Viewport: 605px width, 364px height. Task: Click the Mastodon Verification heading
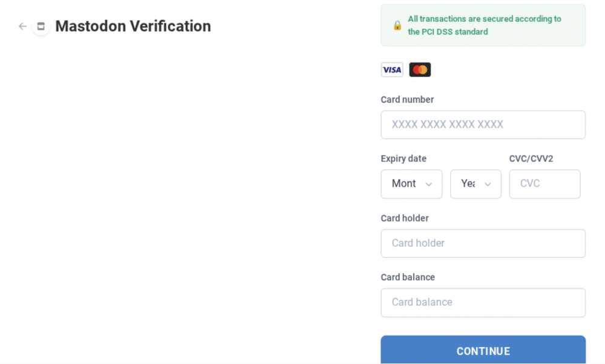click(x=133, y=26)
